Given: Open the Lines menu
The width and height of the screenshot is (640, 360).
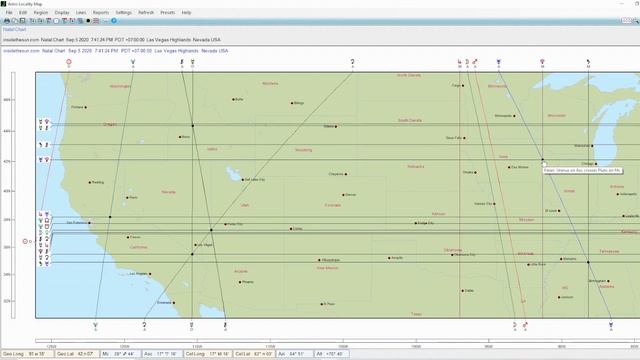Looking at the screenshot, I should coord(81,13).
